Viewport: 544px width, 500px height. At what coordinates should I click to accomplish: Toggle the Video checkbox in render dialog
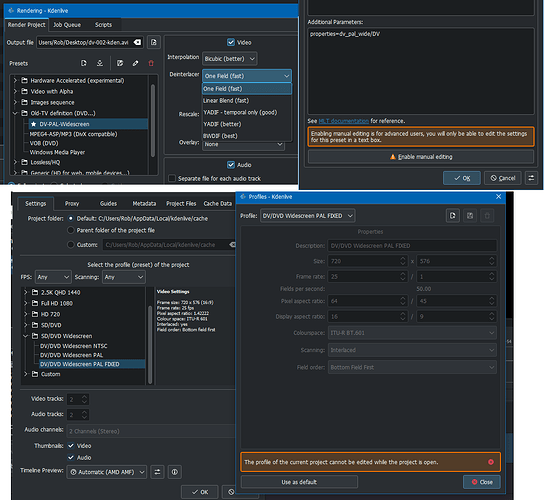231,42
